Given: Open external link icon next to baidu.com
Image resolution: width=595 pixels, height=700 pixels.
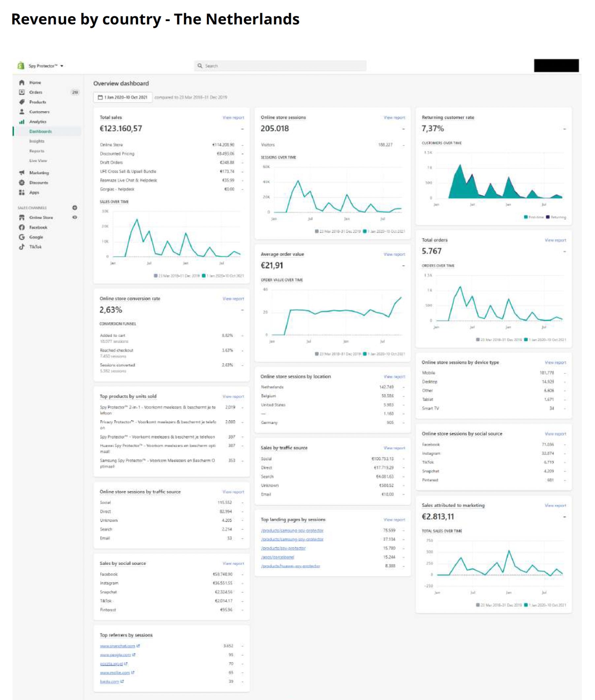Looking at the screenshot, I should coord(122,681).
